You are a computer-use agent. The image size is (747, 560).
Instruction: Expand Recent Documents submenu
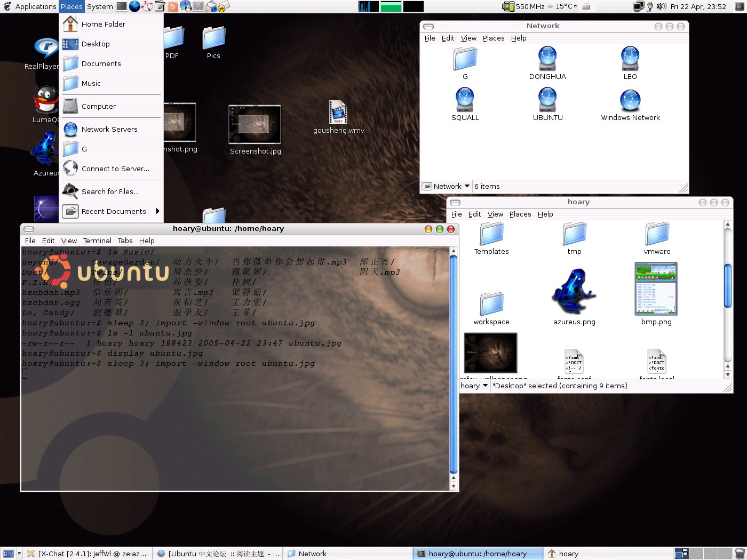[x=111, y=211]
